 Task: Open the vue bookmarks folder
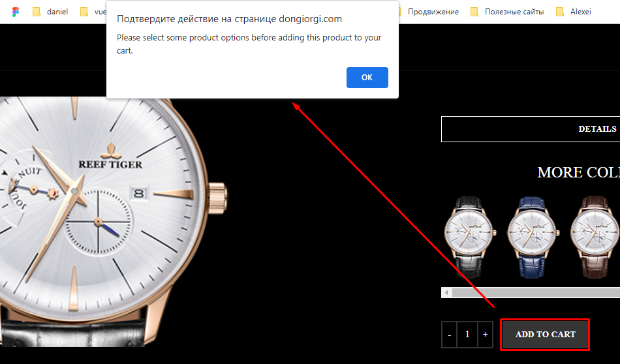(x=93, y=12)
